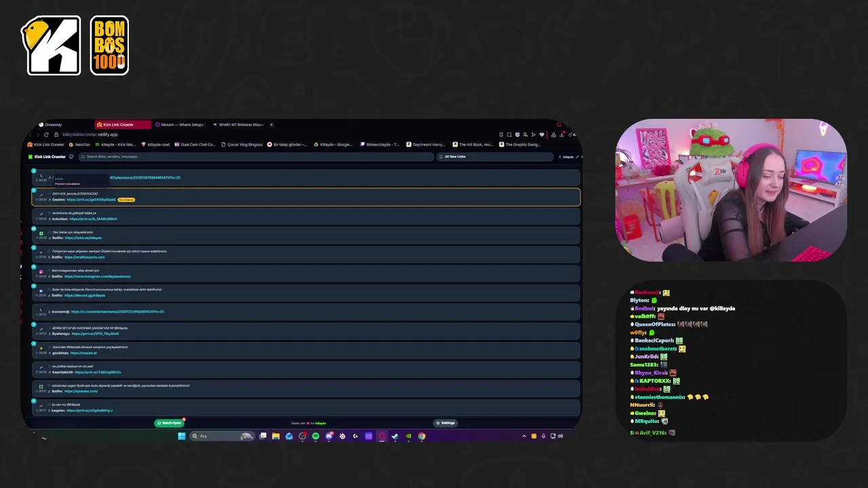Open lexavanndj's x.com status link

[x=117, y=312]
